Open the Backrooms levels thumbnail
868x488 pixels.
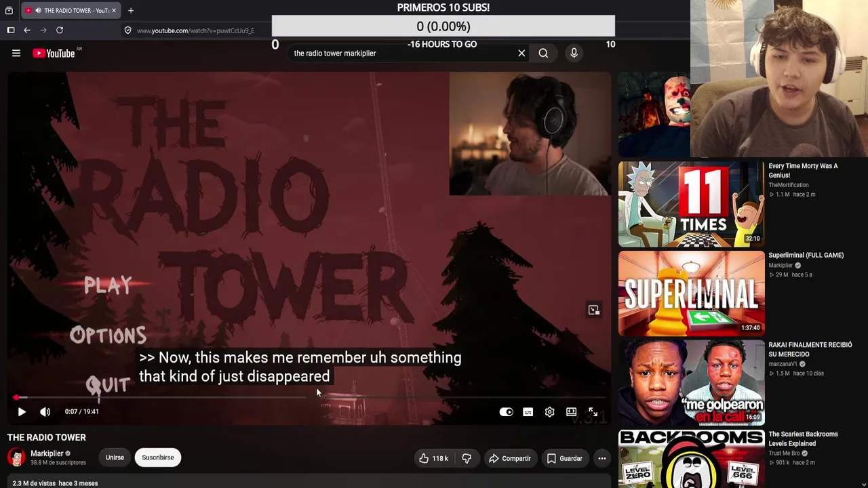coord(691,459)
